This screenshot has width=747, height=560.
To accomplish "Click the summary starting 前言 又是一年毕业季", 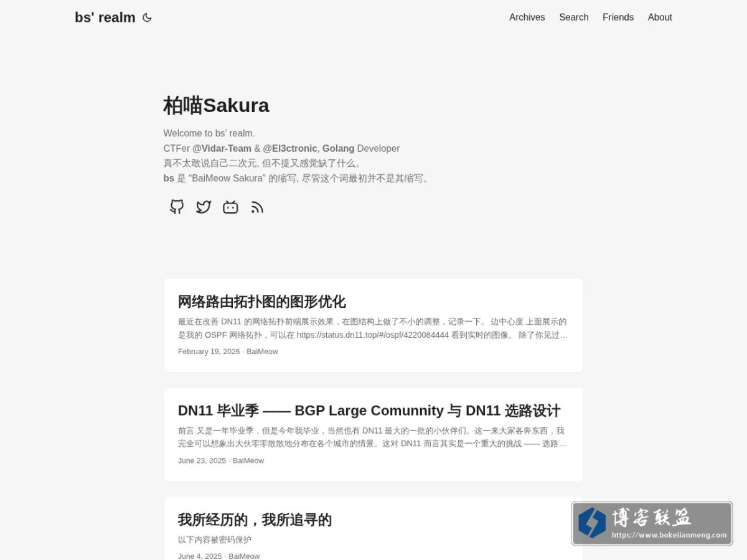I will 373,437.
